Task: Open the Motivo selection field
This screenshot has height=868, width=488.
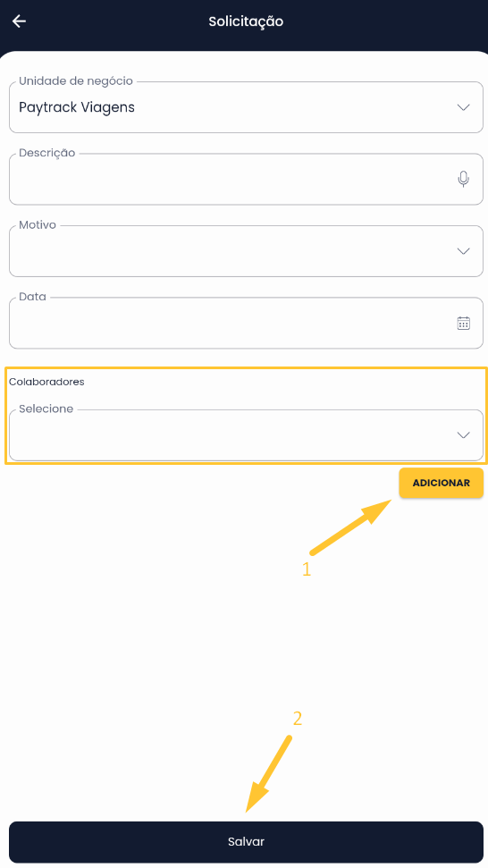Action: 246,251
